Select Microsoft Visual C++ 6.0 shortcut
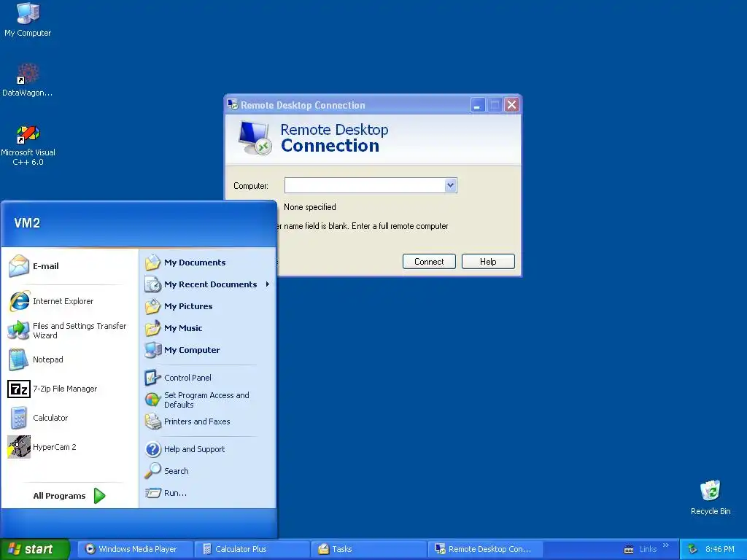Image resolution: width=747 pixels, height=560 pixels. 28,145
